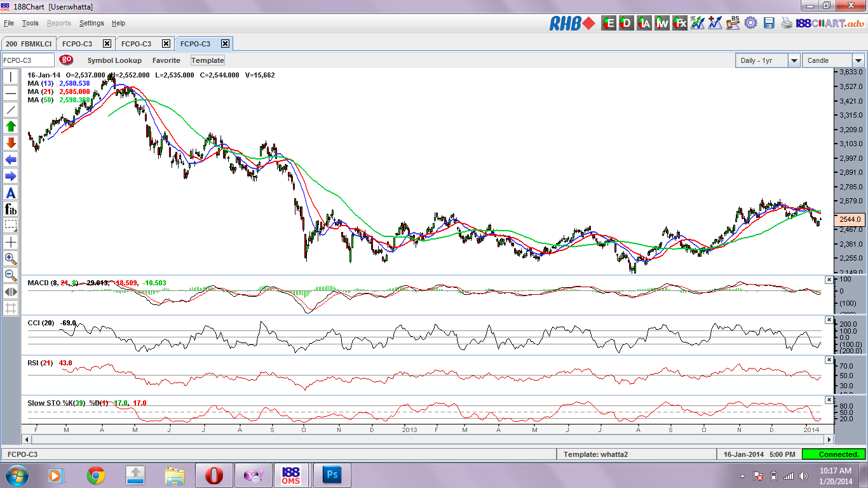The width and height of the screenshot is (868, 488).
Task: Click the E toolbar icon
Action: click(609, 24)
